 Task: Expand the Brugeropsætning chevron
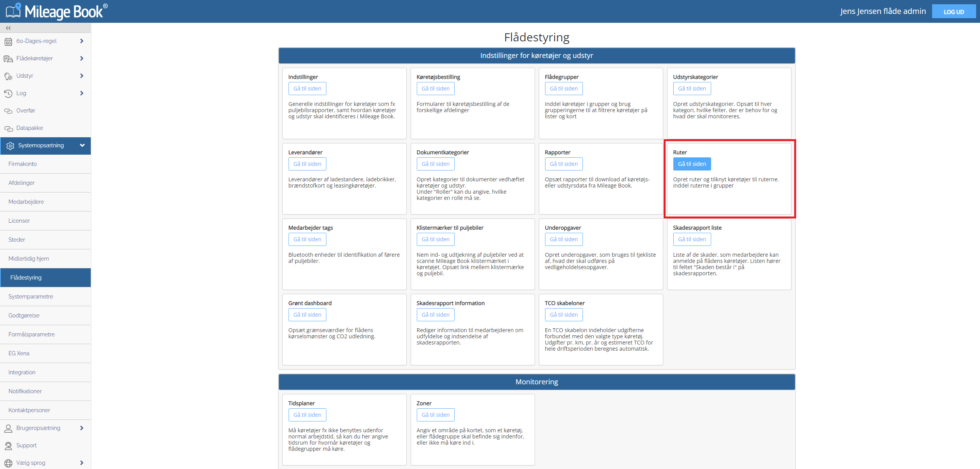[82, 428]
